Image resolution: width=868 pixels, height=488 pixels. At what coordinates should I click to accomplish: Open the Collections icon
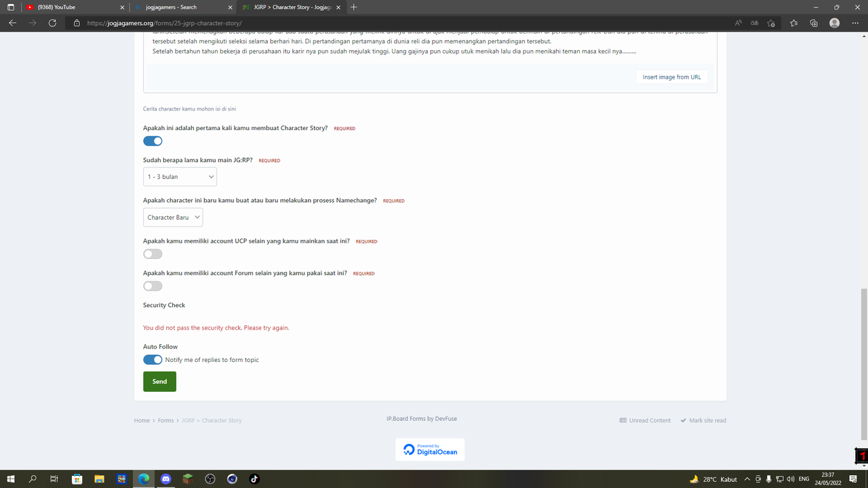click(814, 22)
